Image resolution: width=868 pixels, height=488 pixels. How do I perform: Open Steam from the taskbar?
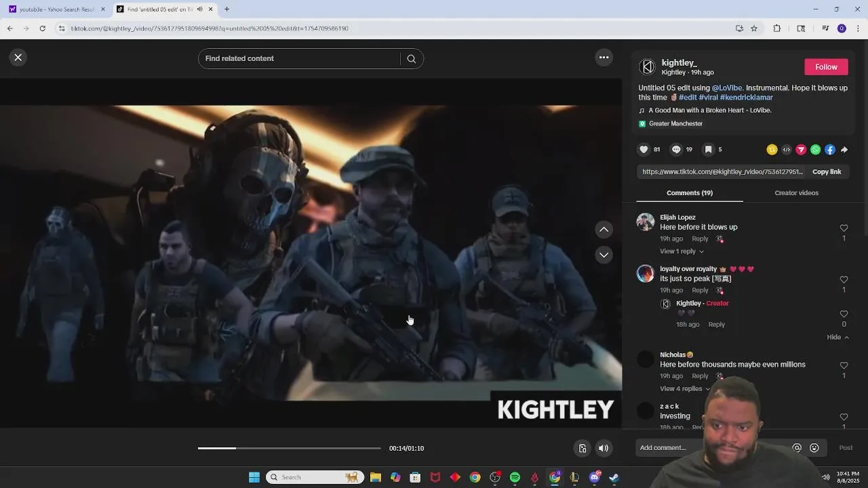(614, 478)
